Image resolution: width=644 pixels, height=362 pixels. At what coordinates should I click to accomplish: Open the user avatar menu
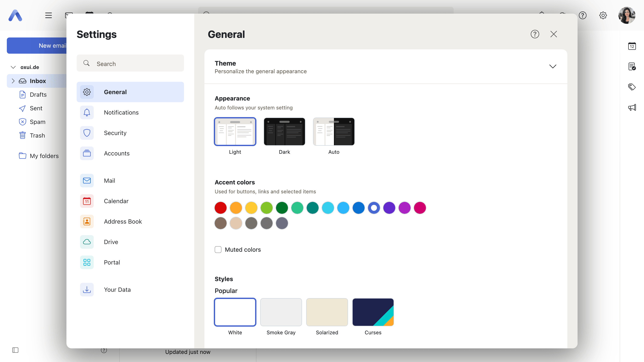point(627,15)
